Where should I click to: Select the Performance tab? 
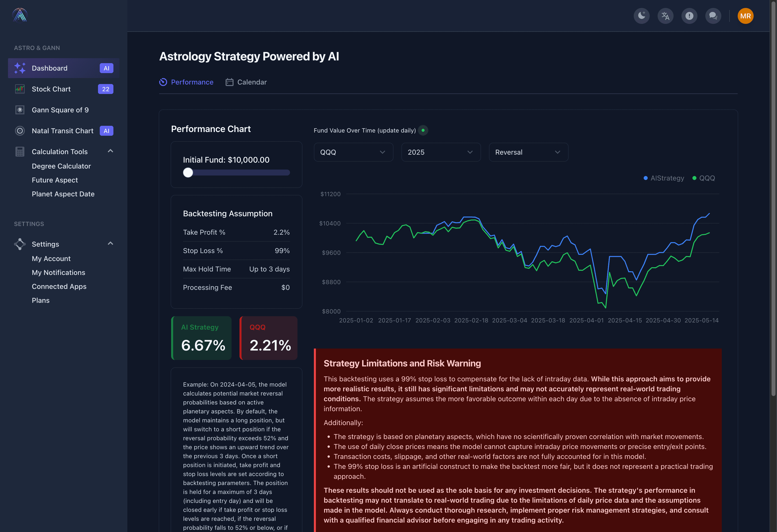tap(186, 82)
